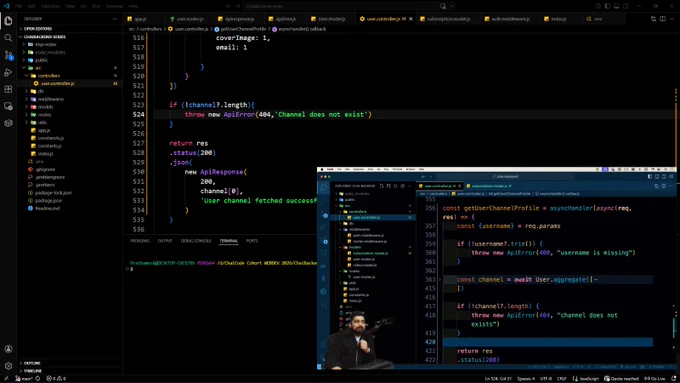680x383 pixels.
Task: Switch to the Debug Console panel tab
Action: point(196,241)
